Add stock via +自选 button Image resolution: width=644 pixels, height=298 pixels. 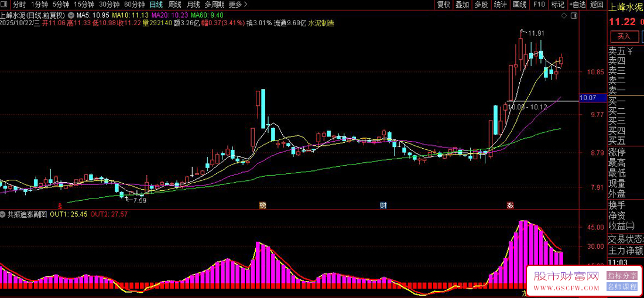[x=577, y=5]
